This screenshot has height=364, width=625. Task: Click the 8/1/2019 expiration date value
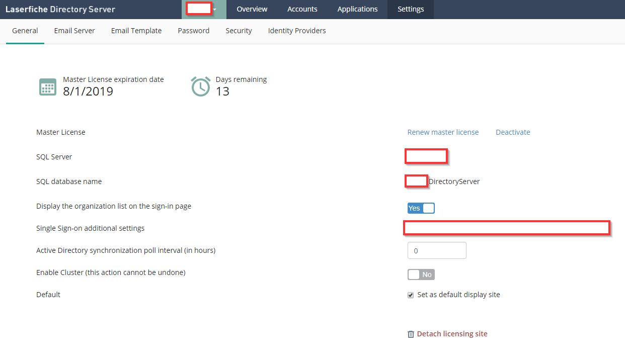(x=88, y=92)
